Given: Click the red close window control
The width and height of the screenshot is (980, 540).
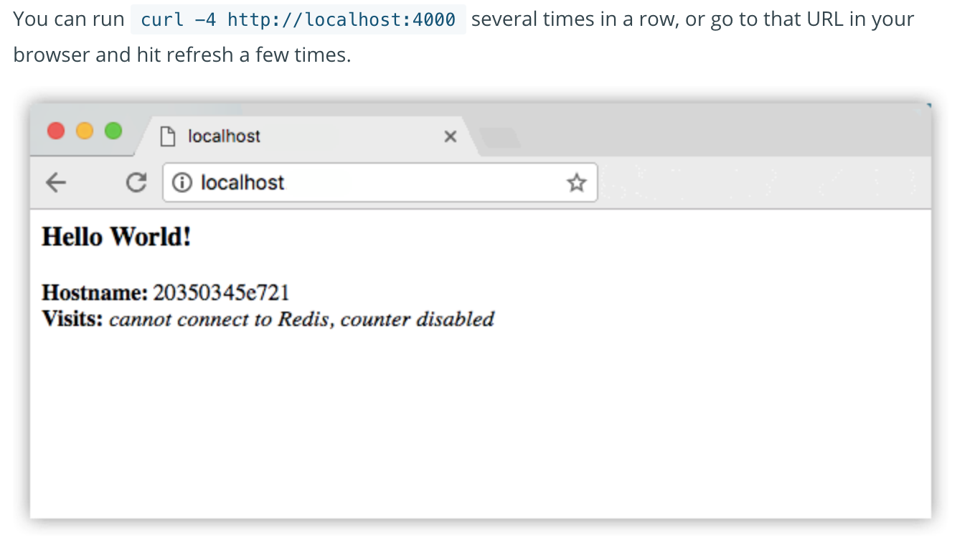Looking at the screenshot, I should click(56, 131).
